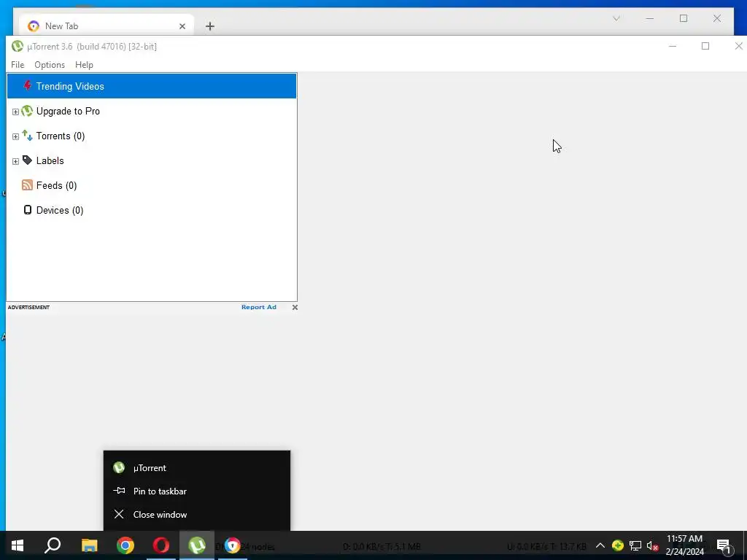Maximize the µTorrent window
747x560 pixels.
click(x=705, y=46)
